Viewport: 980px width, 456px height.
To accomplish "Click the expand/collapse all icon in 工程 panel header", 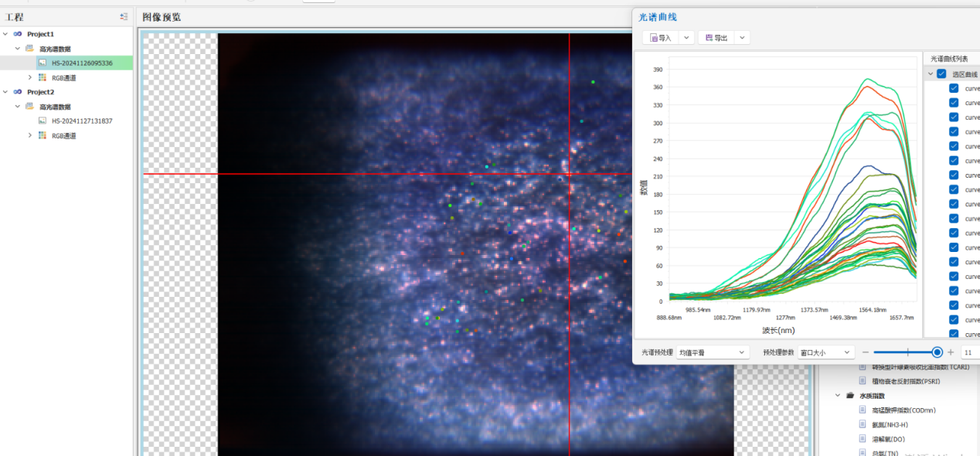I will pos(124,16).
